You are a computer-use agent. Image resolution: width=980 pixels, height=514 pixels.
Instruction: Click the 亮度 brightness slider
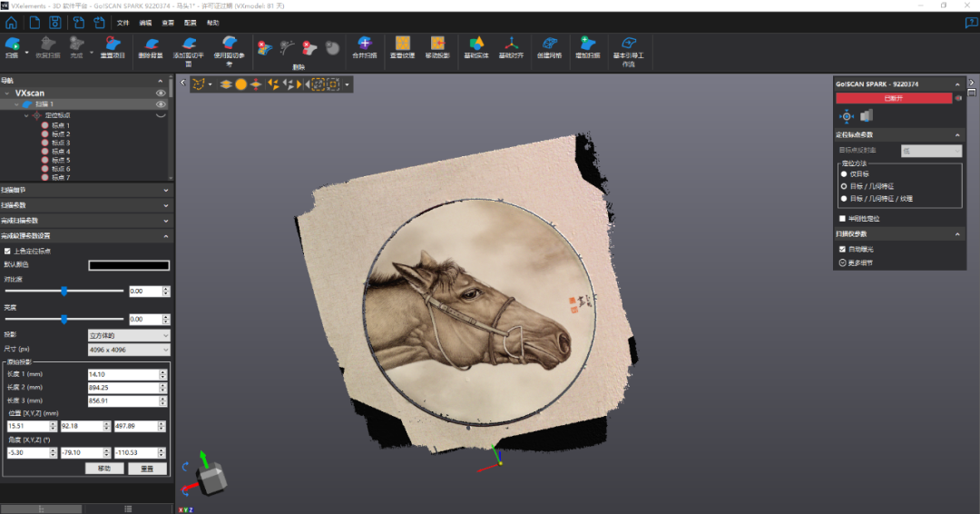point(64,320)
